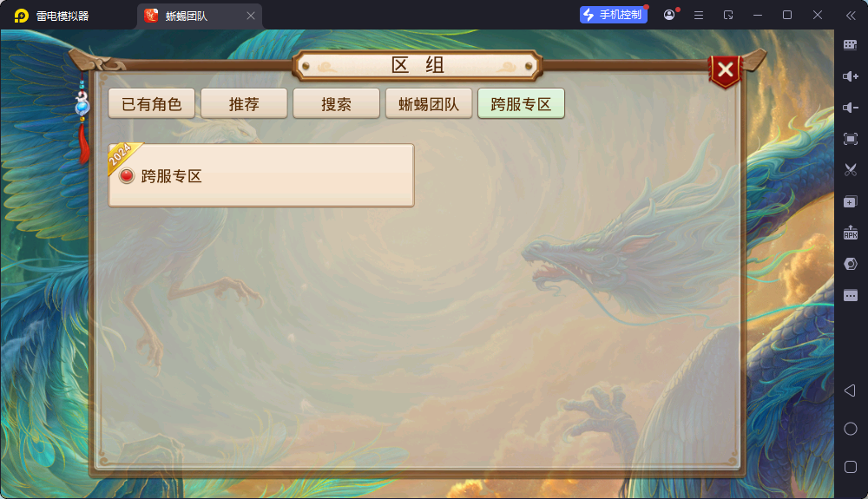Click the scissors screenshot icon
Screen dimensions: 868x499
tap(851, 170)
